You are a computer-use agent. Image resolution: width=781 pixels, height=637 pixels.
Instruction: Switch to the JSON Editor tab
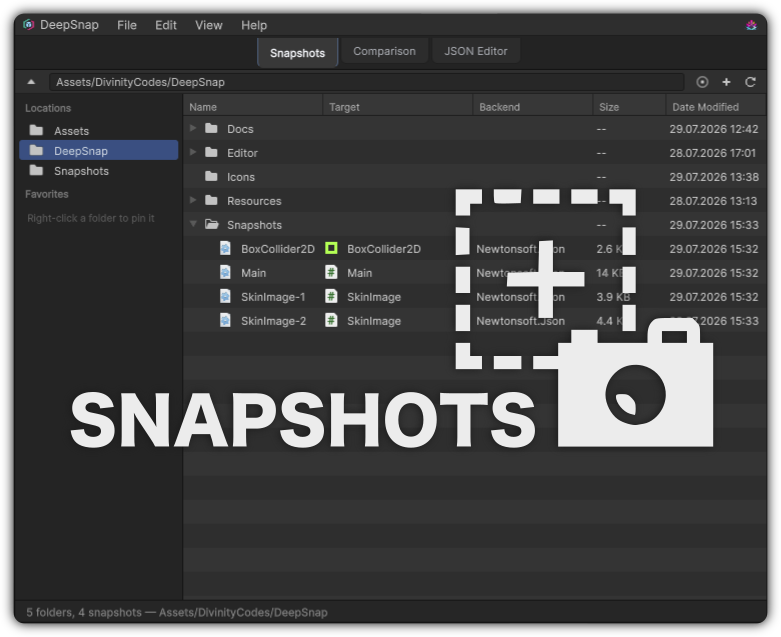click(x=476, y=51)
